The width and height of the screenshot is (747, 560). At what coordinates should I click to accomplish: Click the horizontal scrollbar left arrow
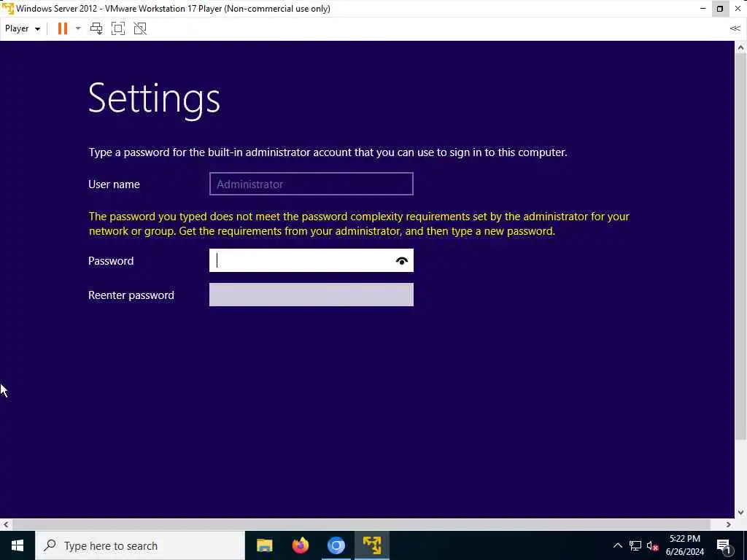(x=6, y=525)
